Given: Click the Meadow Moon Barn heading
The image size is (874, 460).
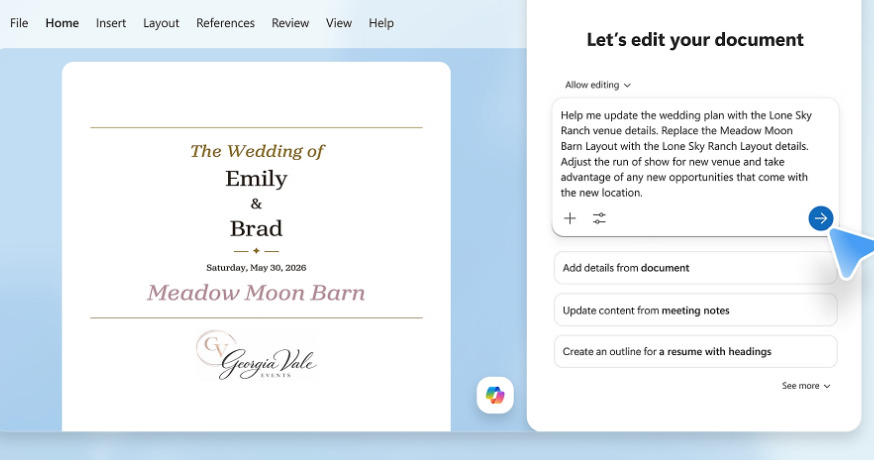Looking at the screenshot, I should (256, 293).
